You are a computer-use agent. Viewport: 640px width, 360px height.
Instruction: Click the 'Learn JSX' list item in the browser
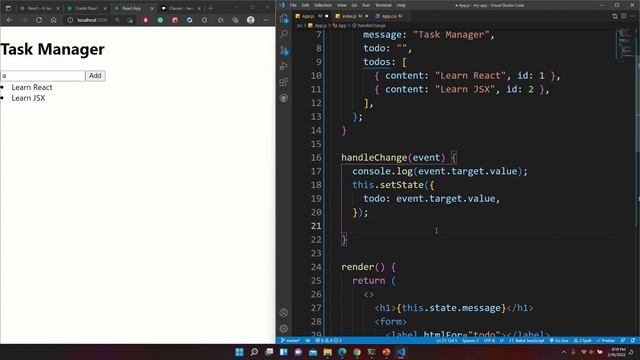coord(28,98)
